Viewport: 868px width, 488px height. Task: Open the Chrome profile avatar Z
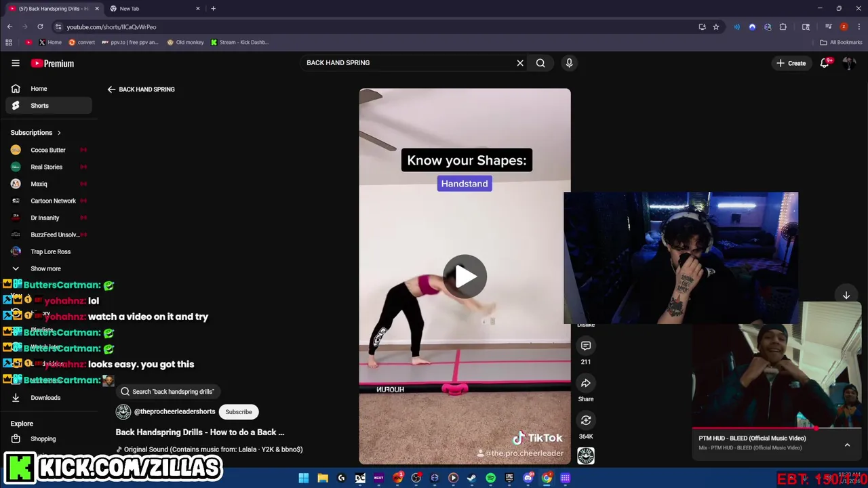(844, 27)
